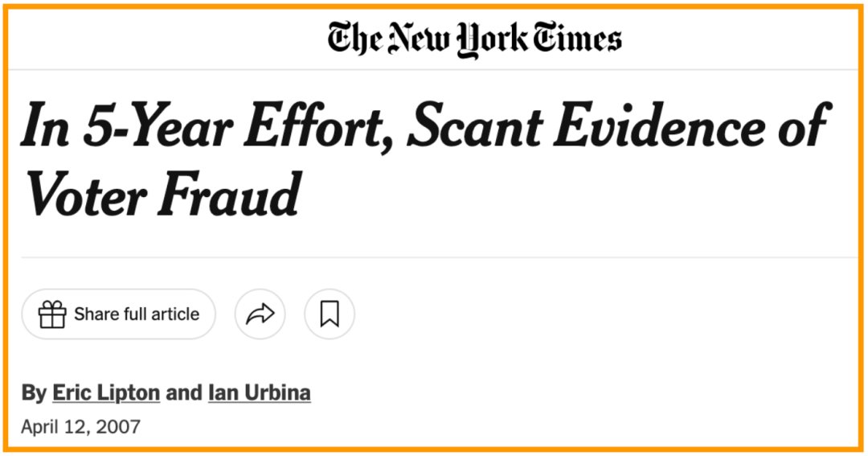The image size is (868, 456).
Task: Click "and" between the author names
Action: coord(184,393)
